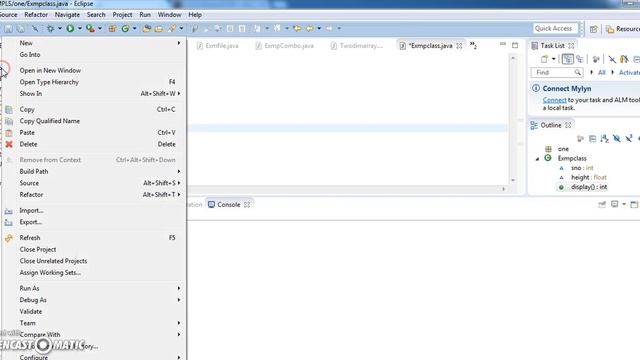Click the Save All toolbar icon
This screenshot has width=640, height=360.
click(20, 29)
